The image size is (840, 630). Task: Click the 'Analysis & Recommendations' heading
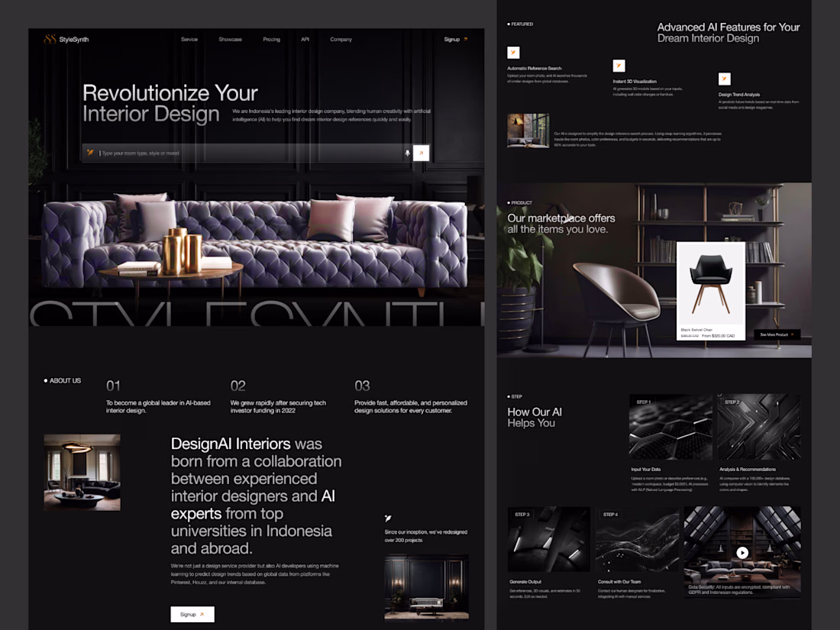click(x=748, y=470)
